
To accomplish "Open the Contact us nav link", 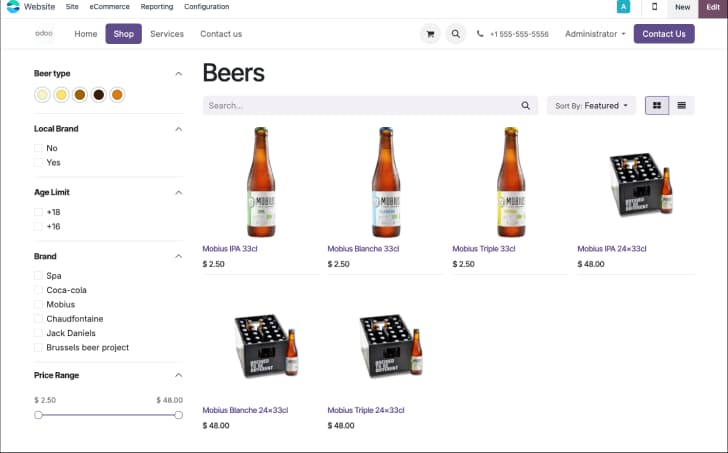I will [x=221, y=34].
